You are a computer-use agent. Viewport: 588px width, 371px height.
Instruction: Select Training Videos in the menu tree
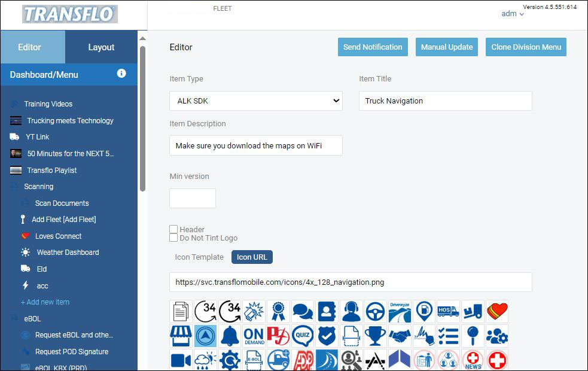[x=48, y=104]
